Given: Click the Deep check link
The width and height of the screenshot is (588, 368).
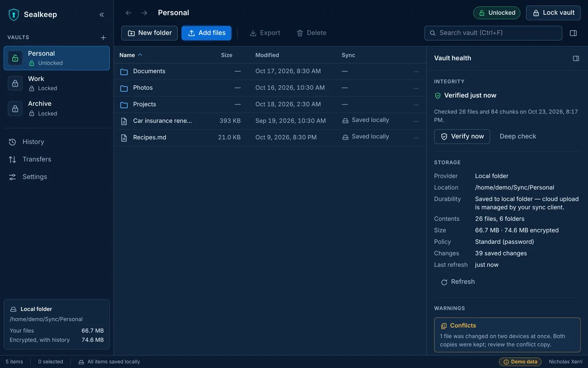Looking at the screenshot, I should pos(518,137).
